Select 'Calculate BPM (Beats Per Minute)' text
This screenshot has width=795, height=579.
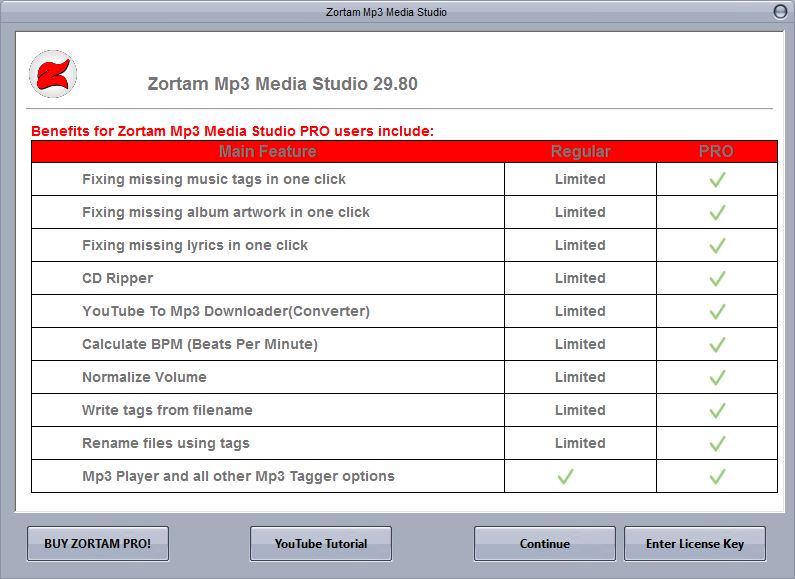point(200,344)
